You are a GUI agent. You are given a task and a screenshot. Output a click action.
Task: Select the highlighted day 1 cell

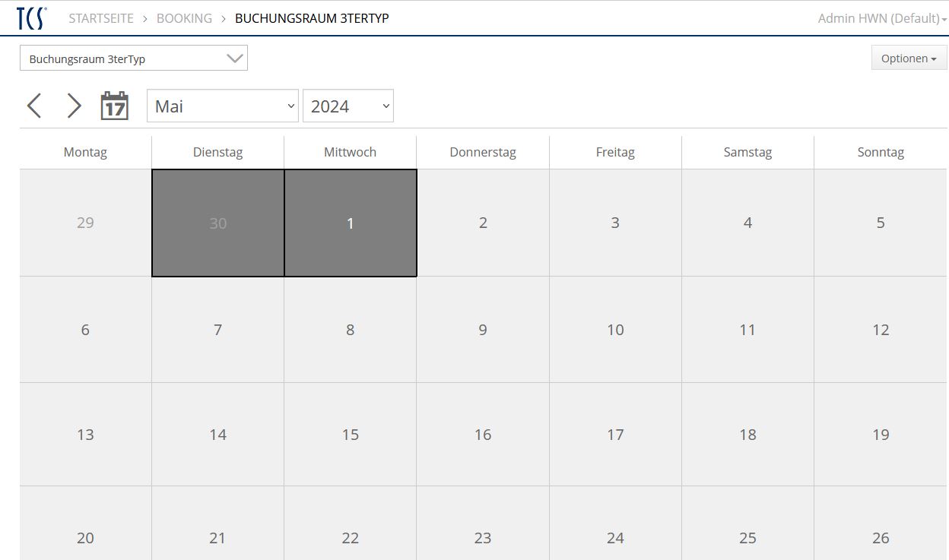point(351,223)
